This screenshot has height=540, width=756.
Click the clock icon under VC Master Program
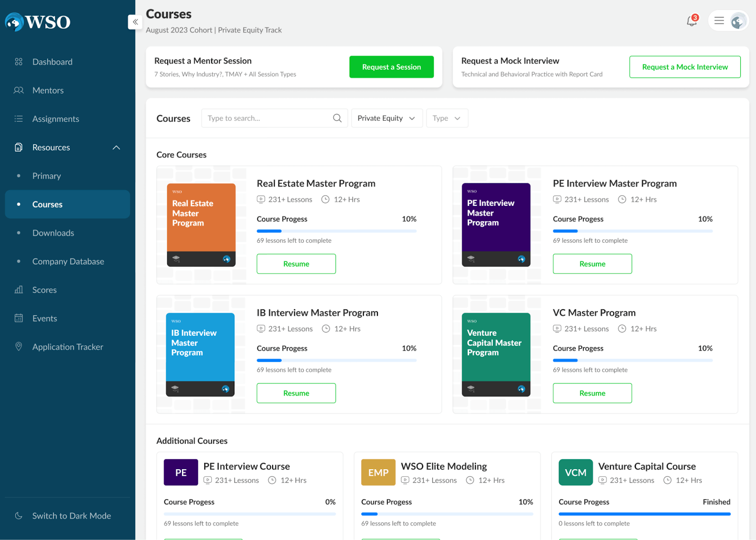(622, 329)
